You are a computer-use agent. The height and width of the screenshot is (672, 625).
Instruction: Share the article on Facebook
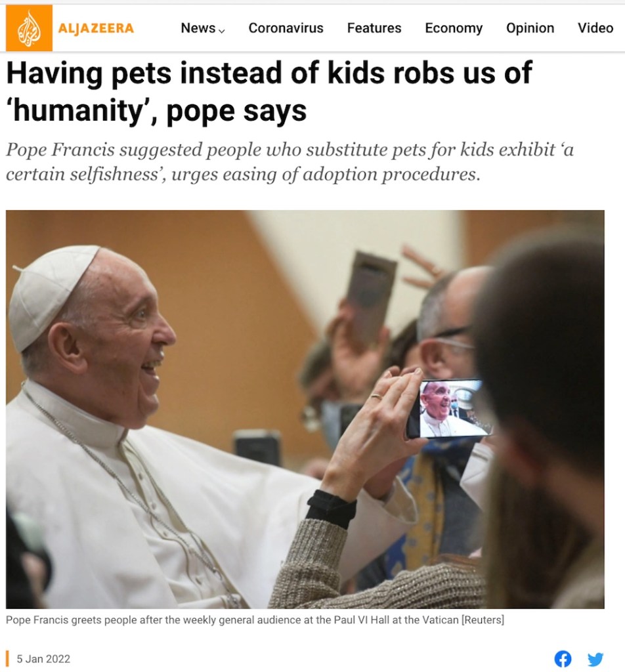pos(563,659)
